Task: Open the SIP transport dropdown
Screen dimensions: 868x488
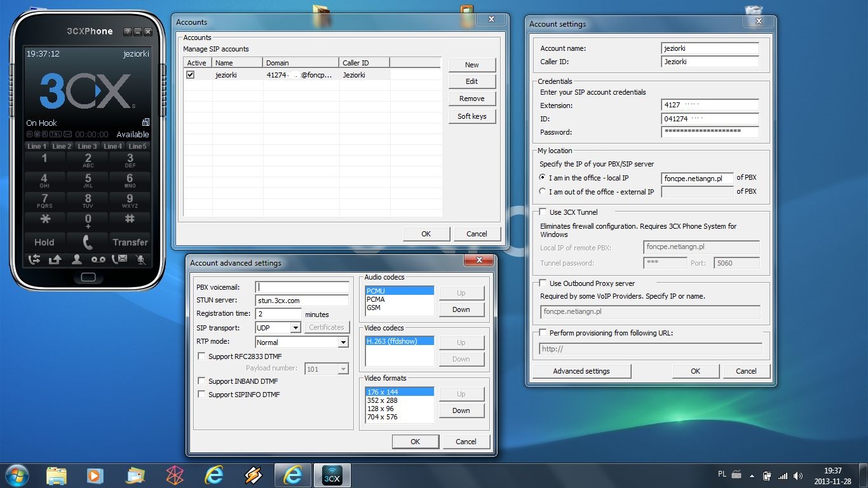Action: click(x=295, y=328)
